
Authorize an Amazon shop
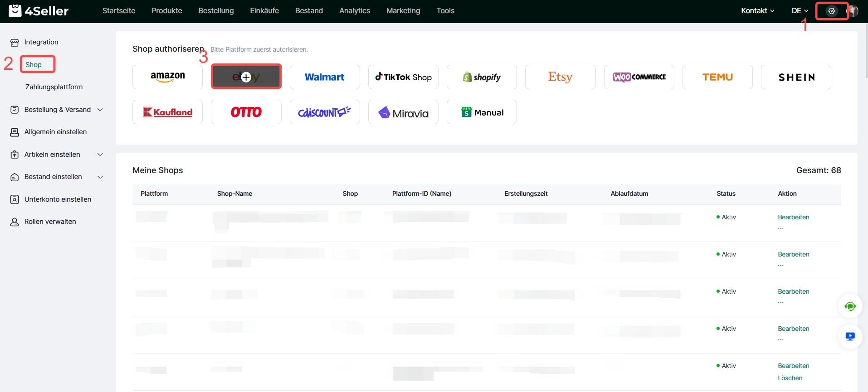coord(167,77)
